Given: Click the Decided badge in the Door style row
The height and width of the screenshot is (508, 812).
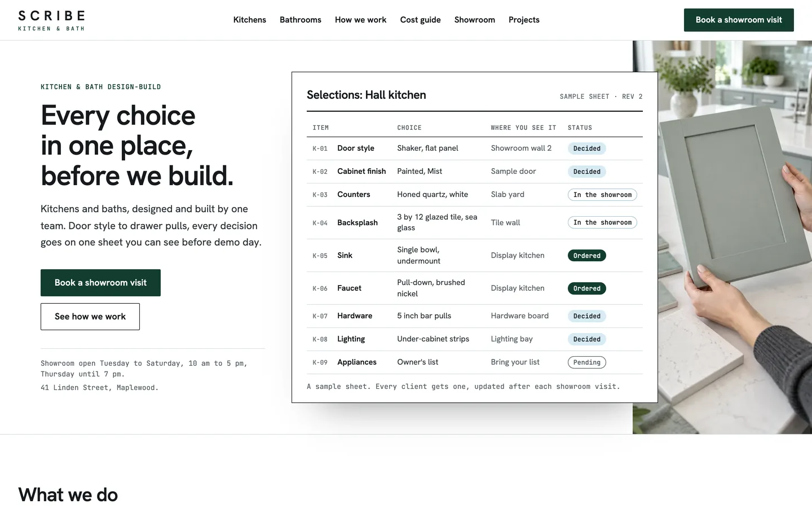Looking at the screenshot, I should pyautogui.click(x=587, y=148).
